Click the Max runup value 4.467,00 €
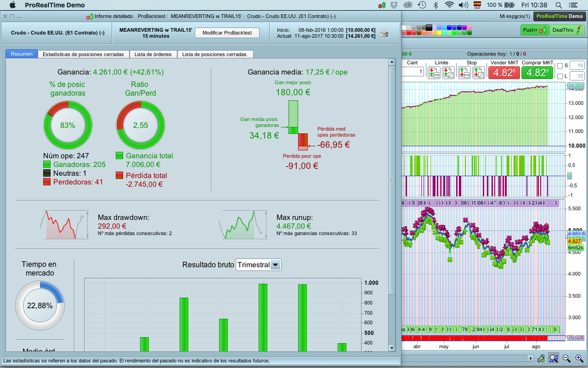 [294, 226]
